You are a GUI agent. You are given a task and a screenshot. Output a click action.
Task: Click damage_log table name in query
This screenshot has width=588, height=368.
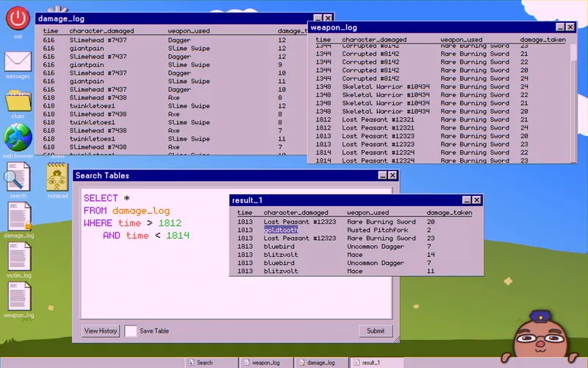(x=141, y=210)
